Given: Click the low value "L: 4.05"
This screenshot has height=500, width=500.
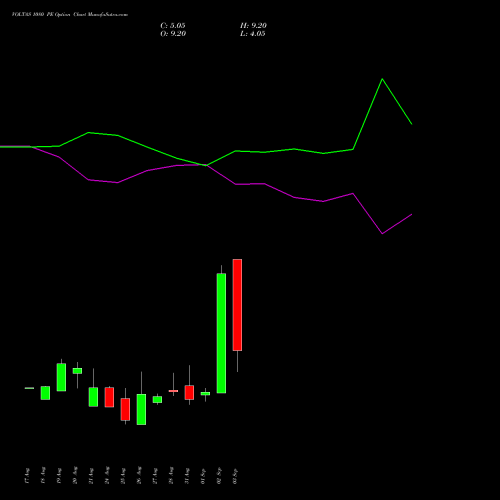Looking at the screenshot, I should click(x=253, y=34).
